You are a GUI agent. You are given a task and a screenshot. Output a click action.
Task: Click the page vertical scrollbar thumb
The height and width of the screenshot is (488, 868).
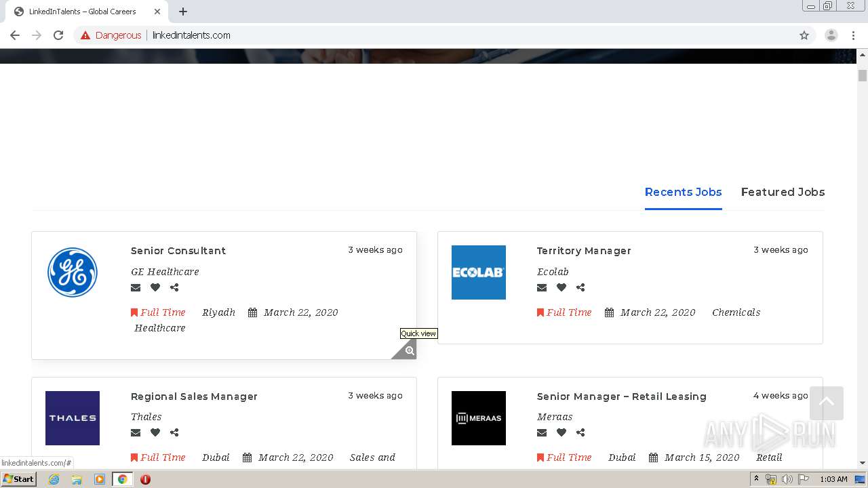[863, 75]
